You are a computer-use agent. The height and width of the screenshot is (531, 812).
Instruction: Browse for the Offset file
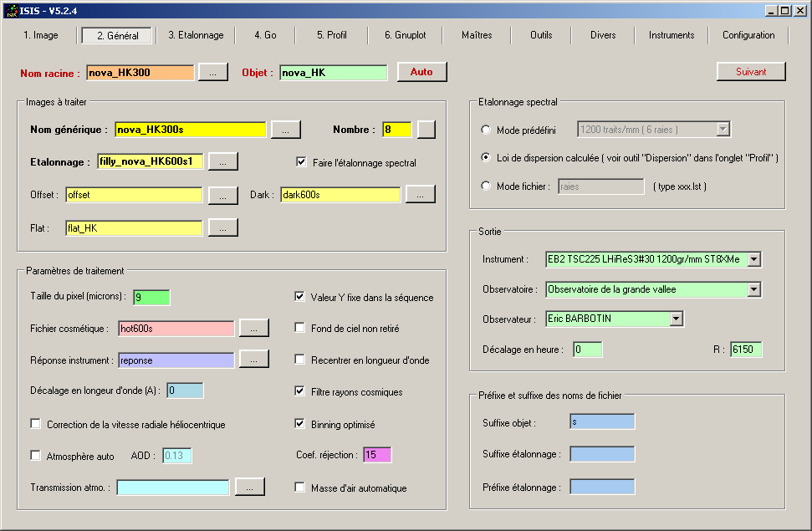point(222,195)
